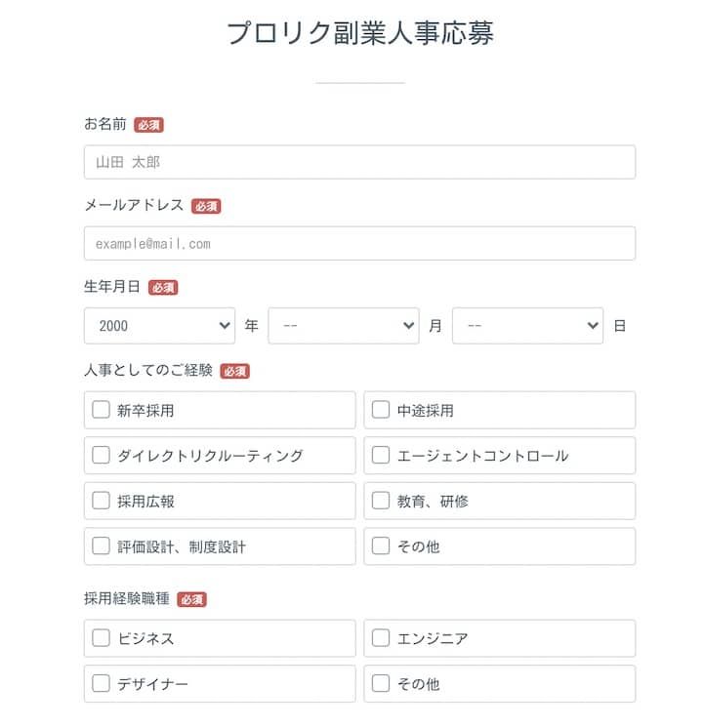
Task: Click the プロリク副業人事応募 page heading
Action: pos(359,33)
